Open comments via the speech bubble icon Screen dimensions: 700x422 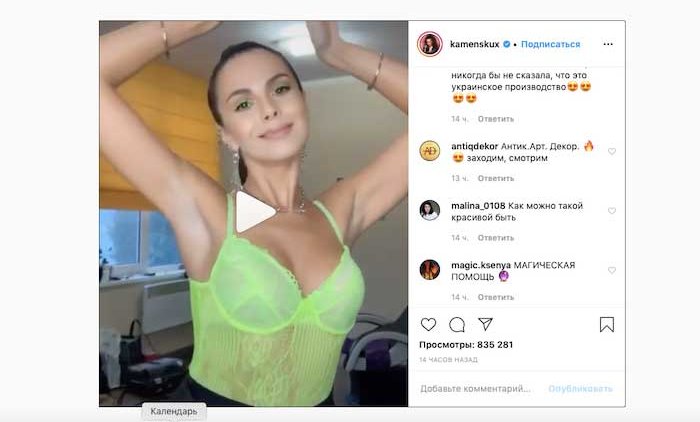pyautogui.click(x=457, y=324)
